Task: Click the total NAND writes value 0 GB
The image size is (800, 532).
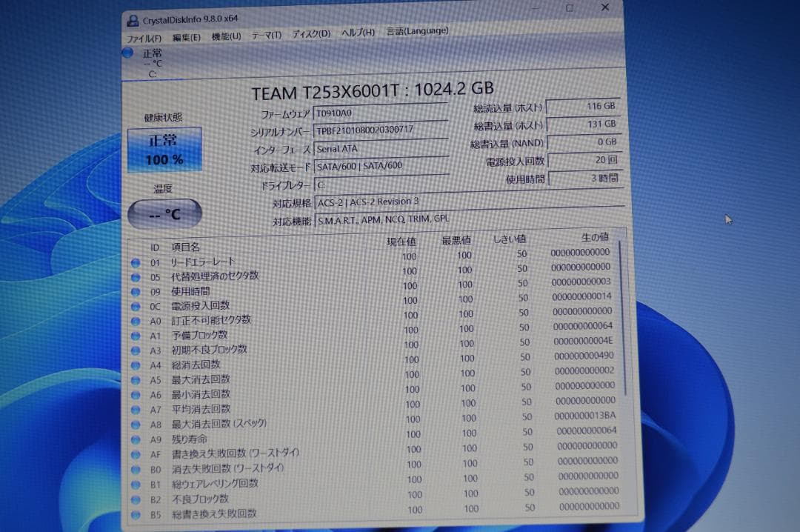Action: [x=584, y=142]
